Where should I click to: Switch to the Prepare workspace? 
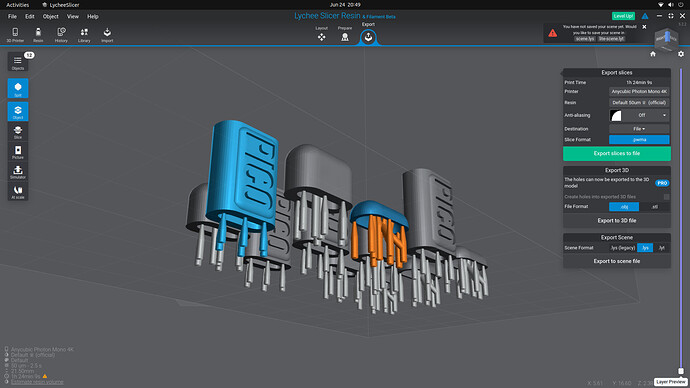(x=345, y=34)
